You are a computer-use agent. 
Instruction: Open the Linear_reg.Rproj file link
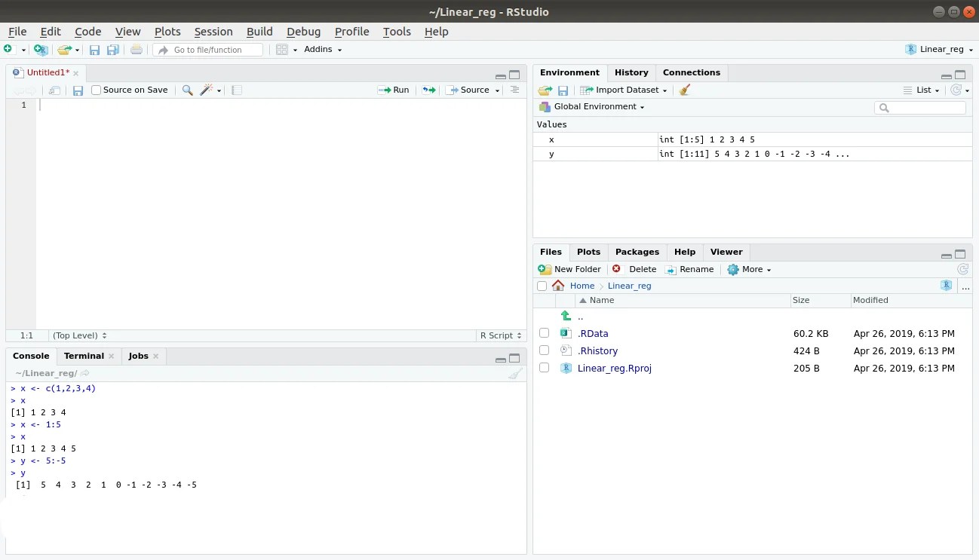[614, 369]
